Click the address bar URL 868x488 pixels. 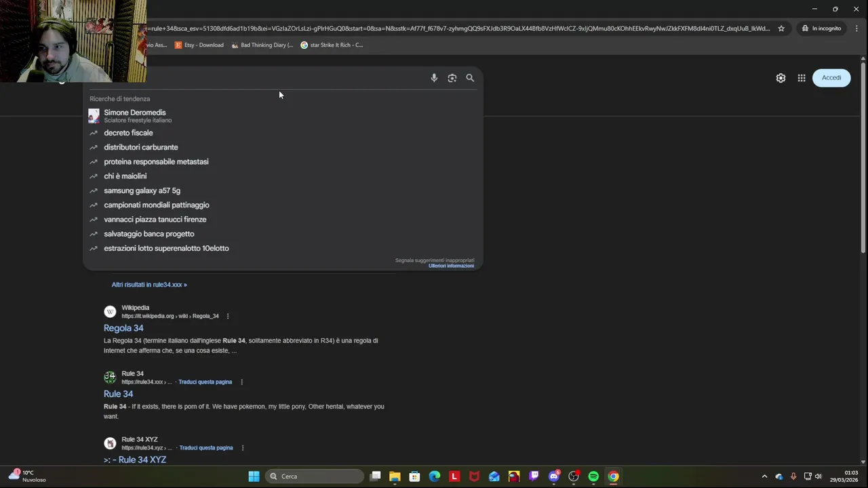[458, 28]
